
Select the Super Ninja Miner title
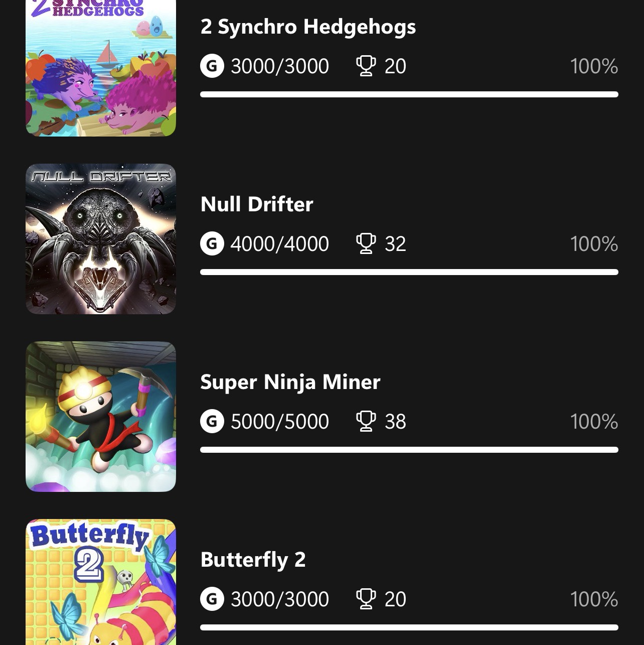[290, 382]
